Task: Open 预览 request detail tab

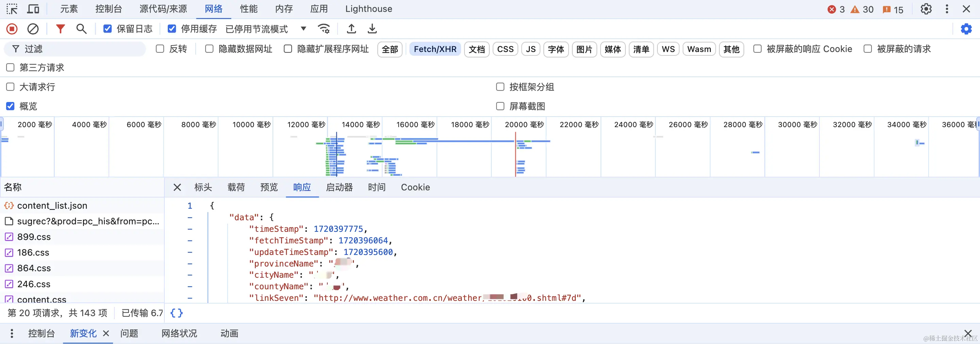Action: [269, 187]
